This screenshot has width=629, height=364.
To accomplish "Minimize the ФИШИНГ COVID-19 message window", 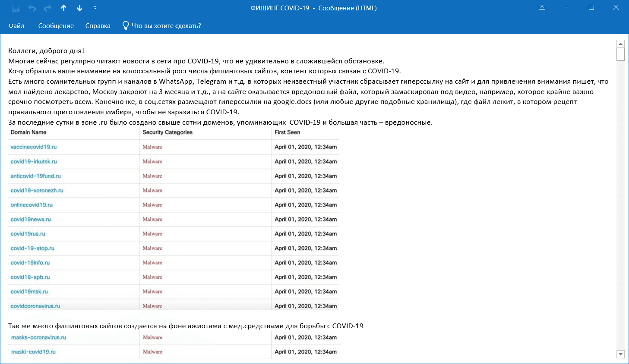I will [567, 8].
